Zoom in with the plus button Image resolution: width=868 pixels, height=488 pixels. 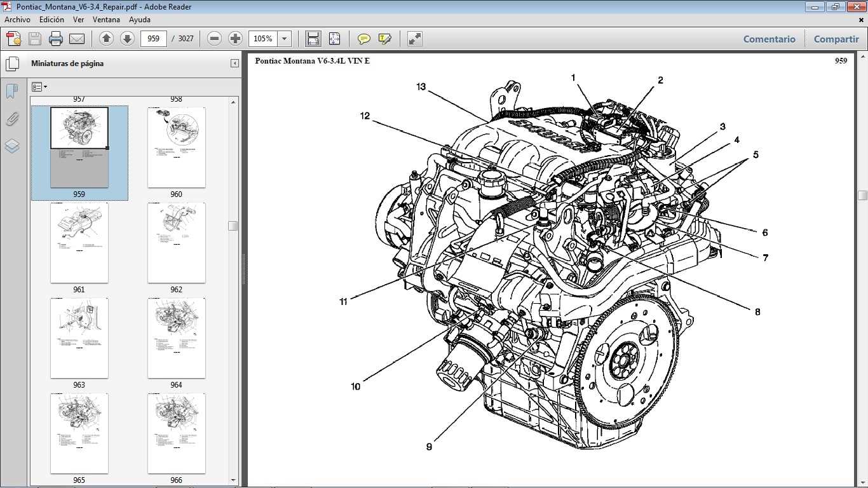click(x=235, y=39)
